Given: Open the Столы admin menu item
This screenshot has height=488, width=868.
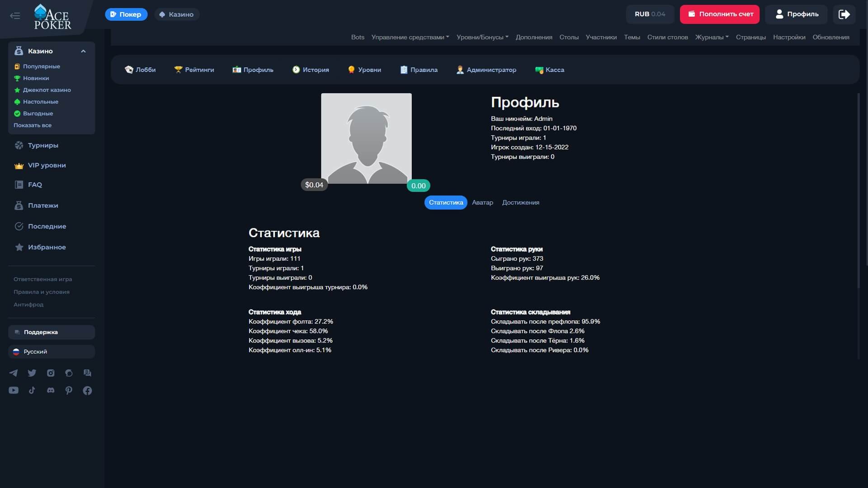Looking at the screenshot, I should pyautogui.click(x=569, y=37).
